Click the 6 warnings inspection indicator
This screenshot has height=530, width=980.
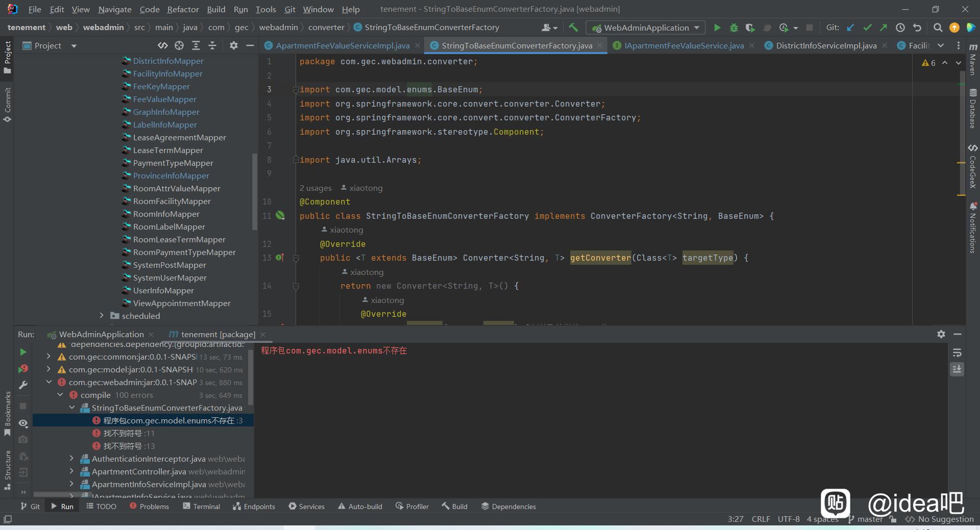click(x=928, y=63)
